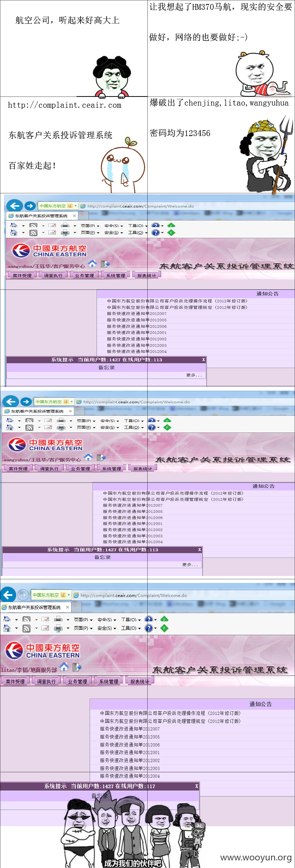Open 工具(O) dropdown, upper toolbar row, middle capture
This screenshot has width=295, height=868.
click(x=134, y=421)
